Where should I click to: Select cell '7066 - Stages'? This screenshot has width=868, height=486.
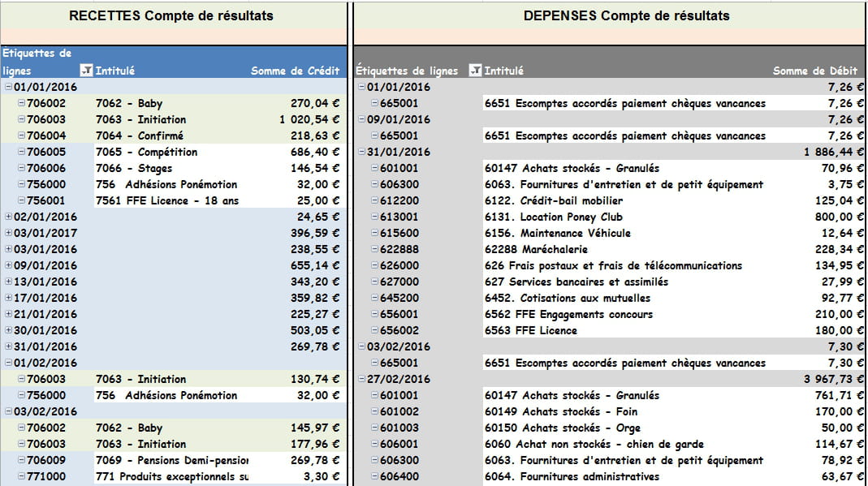pos(133,168)
